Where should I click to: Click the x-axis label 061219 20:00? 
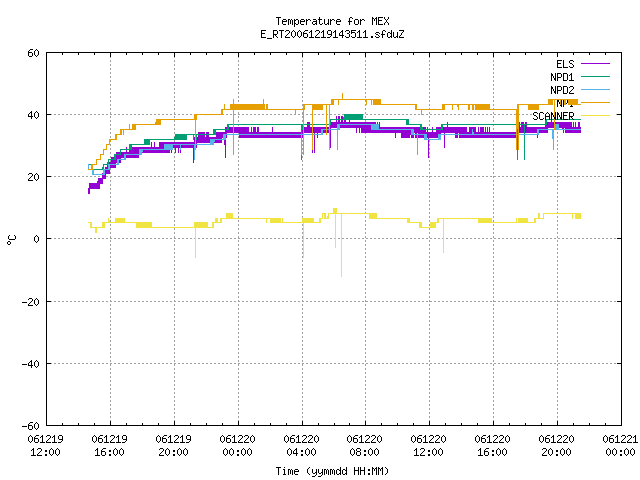click(x=173, y=446)
